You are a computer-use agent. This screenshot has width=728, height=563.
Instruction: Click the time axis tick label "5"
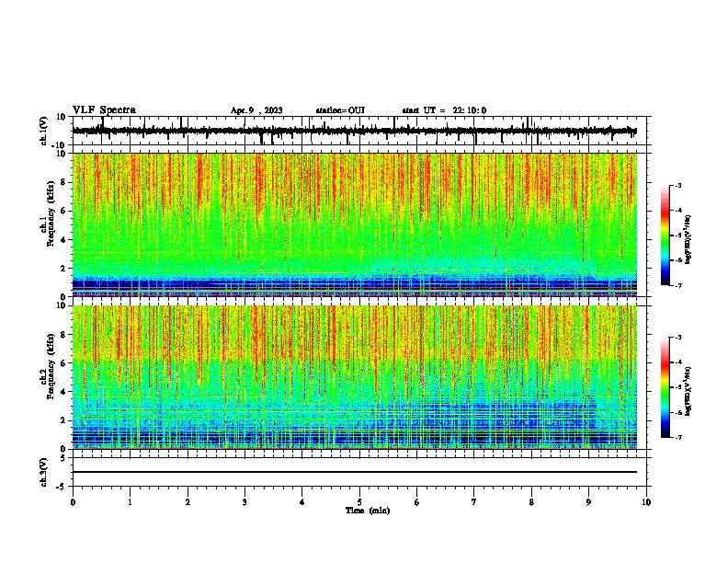359,502
